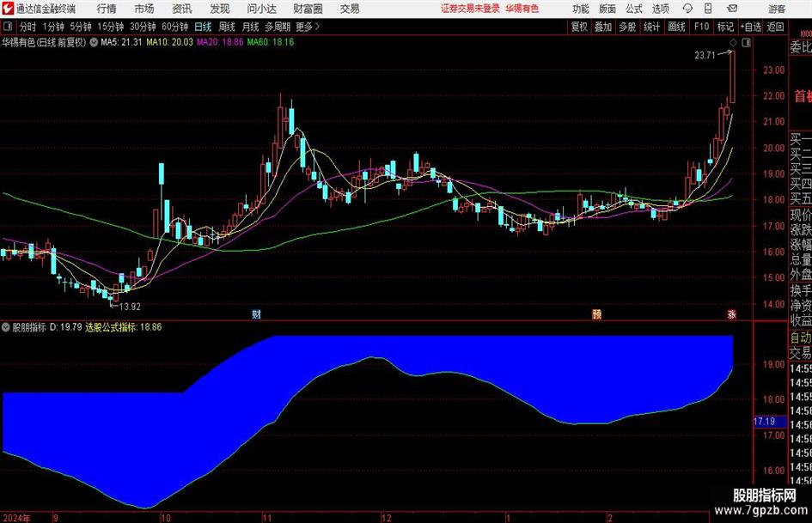
Task: Click the 涨 marker under the chart
Action: pos(732,313)
